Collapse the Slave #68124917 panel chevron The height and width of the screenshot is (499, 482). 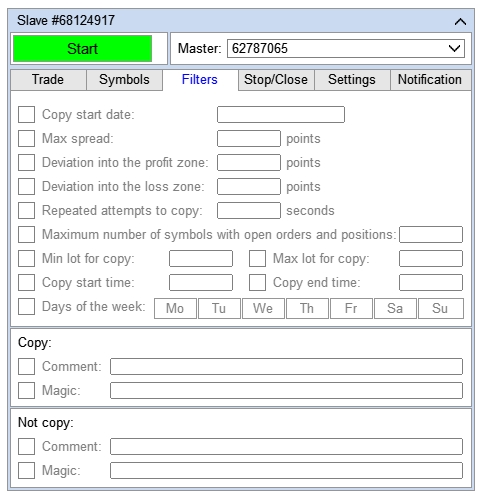tap(460, 22)
